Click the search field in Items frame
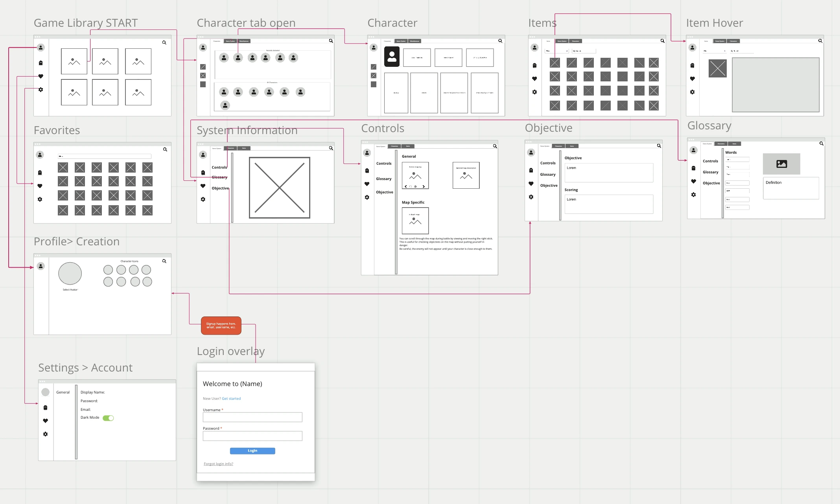 click(x=584, y=51)
